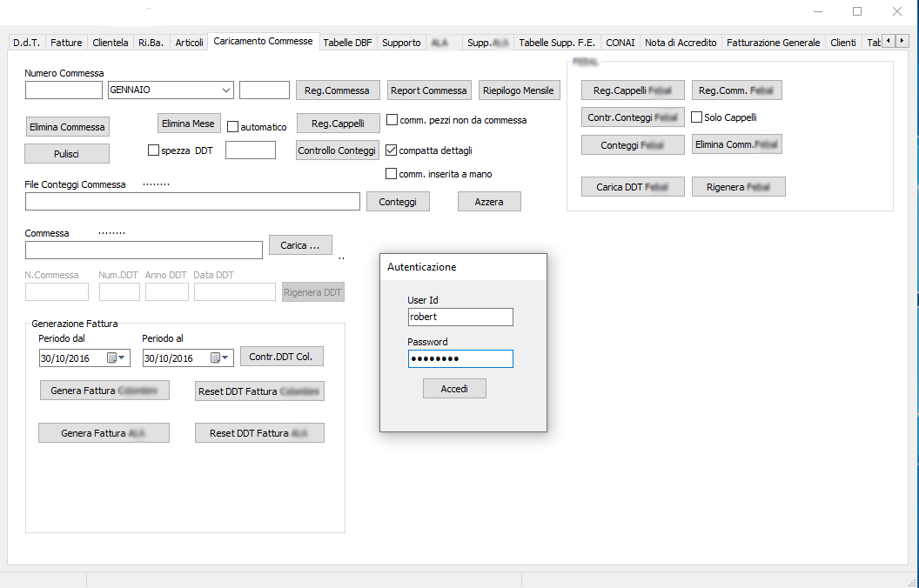Click the Elimina Mese button
The width and height of the screenshot is (919, 588).
tap(188, 124)
